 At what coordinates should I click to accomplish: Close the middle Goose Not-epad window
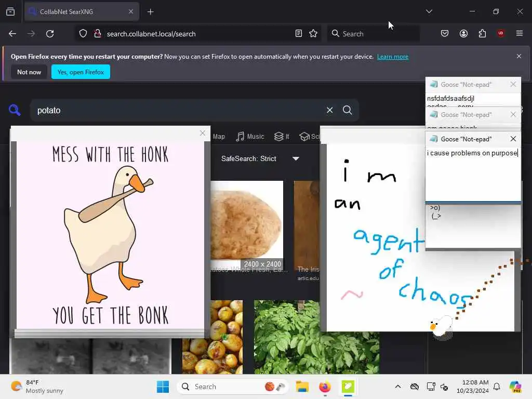pos(513,115)
